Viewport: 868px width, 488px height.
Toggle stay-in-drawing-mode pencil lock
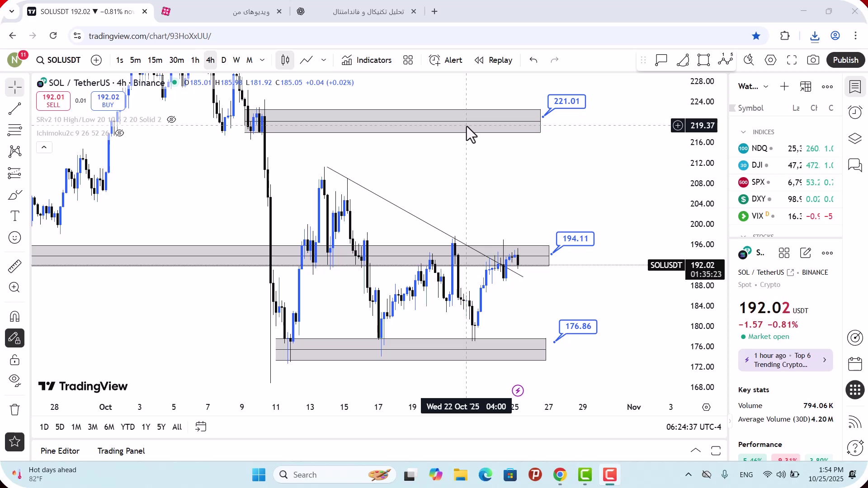coord(14,338)
